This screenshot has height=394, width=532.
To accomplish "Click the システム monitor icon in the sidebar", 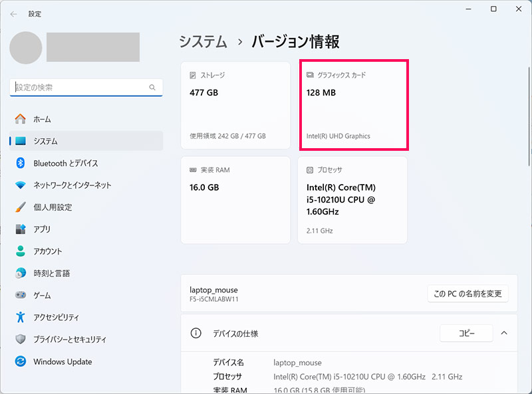I will click(x=21, y=141).
